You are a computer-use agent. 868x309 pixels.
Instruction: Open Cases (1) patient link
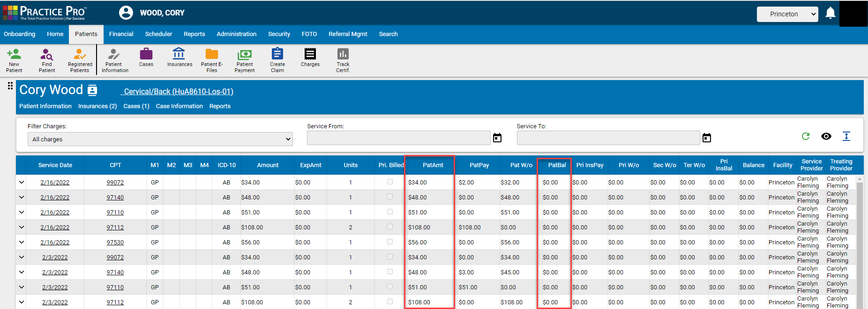coord(136,106)
